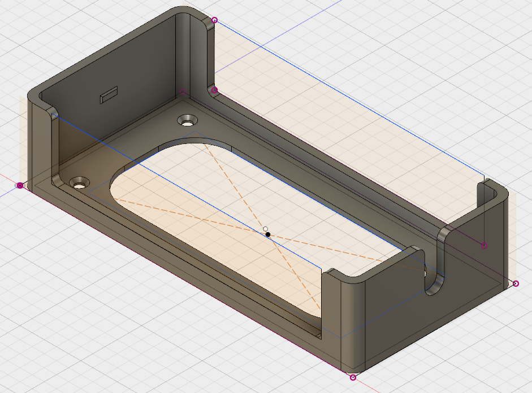Select the countersunk hole near the back wall

pos(187,120)
